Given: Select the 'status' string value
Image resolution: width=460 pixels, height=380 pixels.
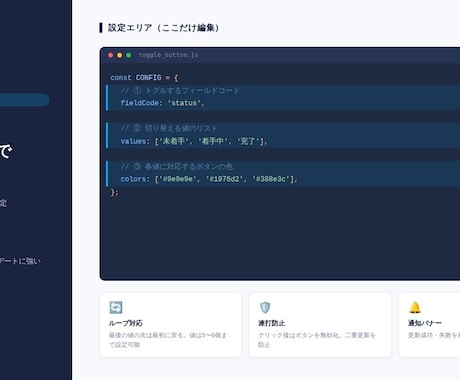Looking at the screenshot, I should point(184,103).
